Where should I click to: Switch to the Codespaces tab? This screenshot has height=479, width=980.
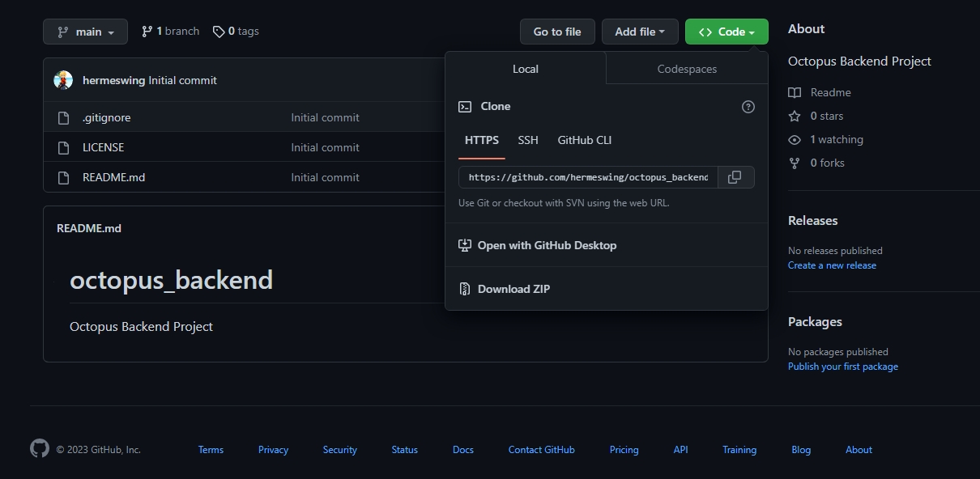point(687,69)
